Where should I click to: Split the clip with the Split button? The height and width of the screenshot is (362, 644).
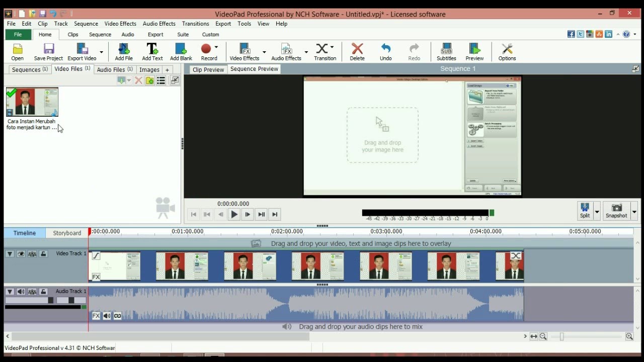[x=585, y=210]
